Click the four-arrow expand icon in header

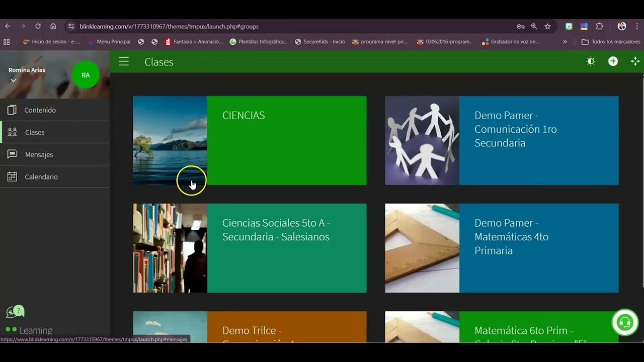click(x=635, y=61)
